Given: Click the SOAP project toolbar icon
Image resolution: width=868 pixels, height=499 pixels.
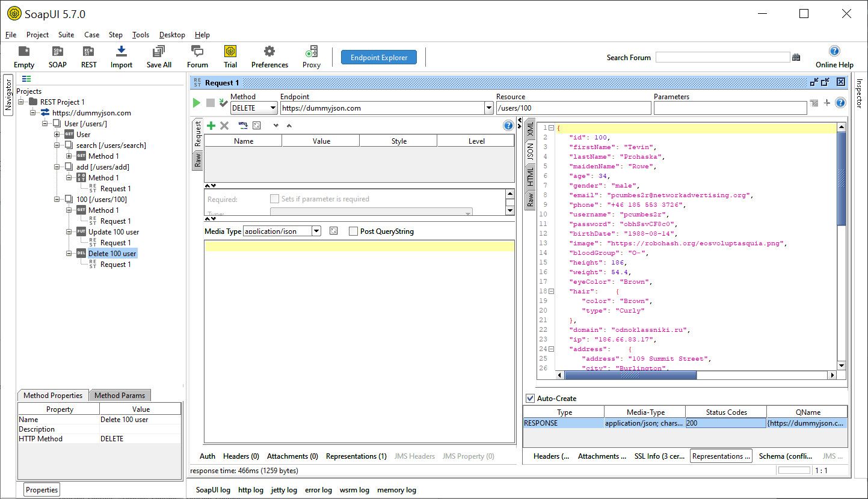Looking at the screenshot, I should point(58,52).
